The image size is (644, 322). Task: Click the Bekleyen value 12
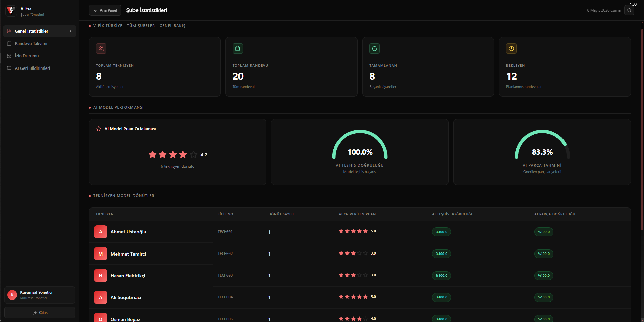tap(512, 76)
